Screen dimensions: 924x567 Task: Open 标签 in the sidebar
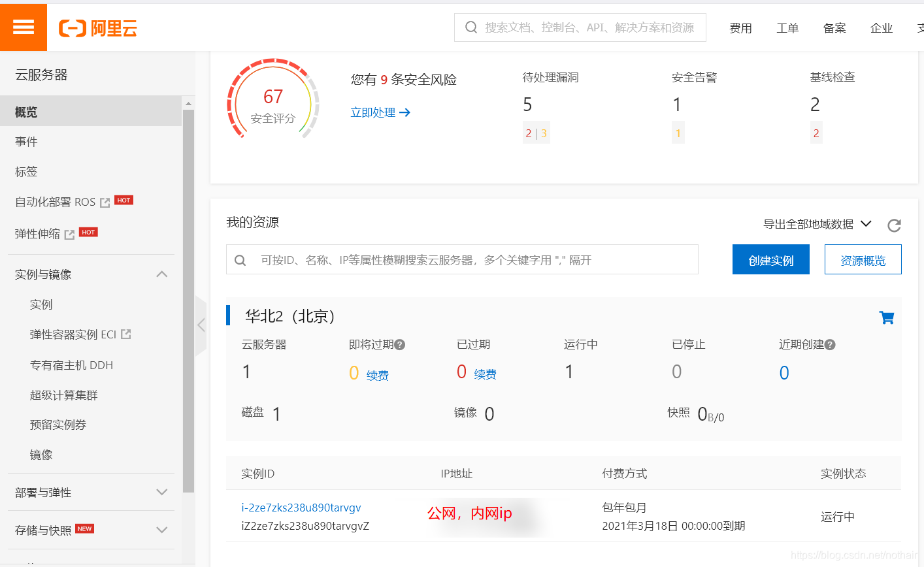pyautogui.click(x=26, y=172)
